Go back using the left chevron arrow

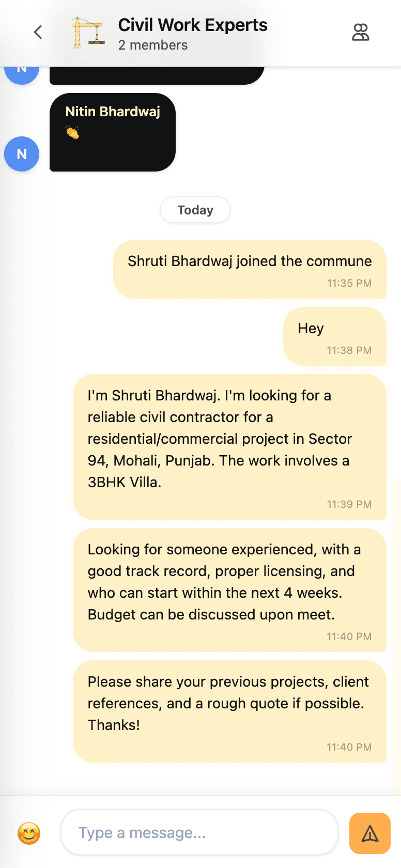coord(38,32)
